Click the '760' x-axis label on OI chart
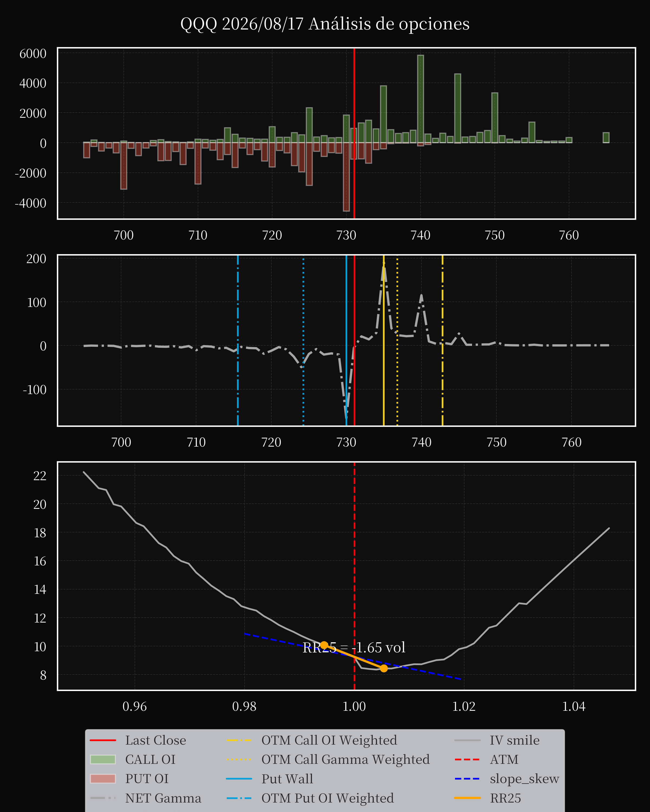Screen dimensions: 650x812 pyautogui.click(x=568, y=235)
